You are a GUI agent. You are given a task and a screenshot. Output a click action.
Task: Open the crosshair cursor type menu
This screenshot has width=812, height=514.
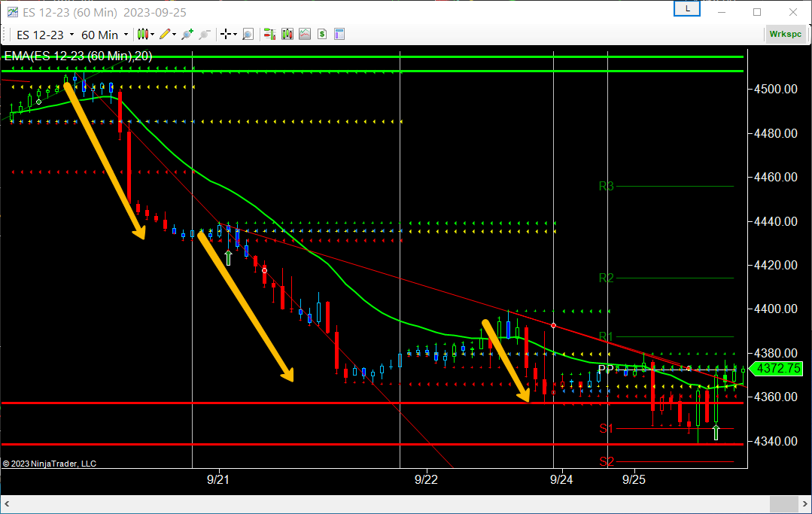(x=228, y=35)
